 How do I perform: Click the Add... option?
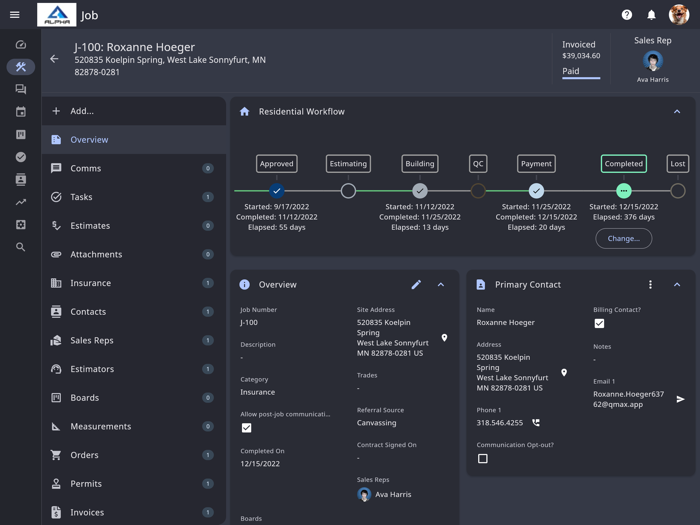[82, 111]
